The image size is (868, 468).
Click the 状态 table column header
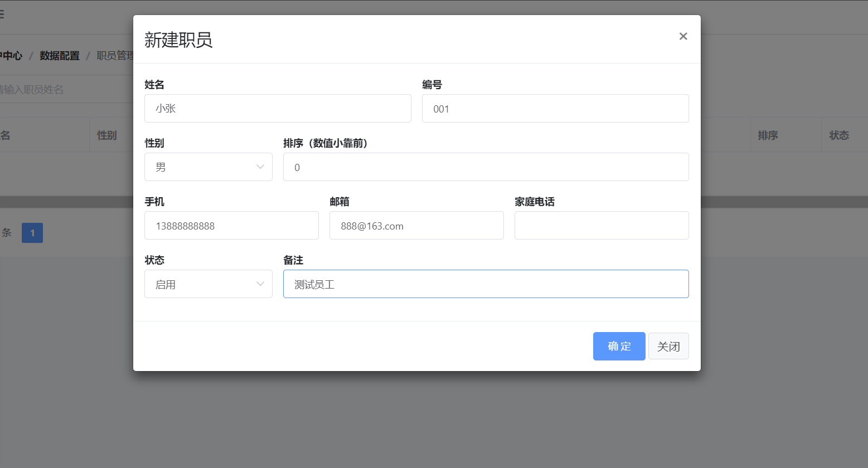click(838, 135)
